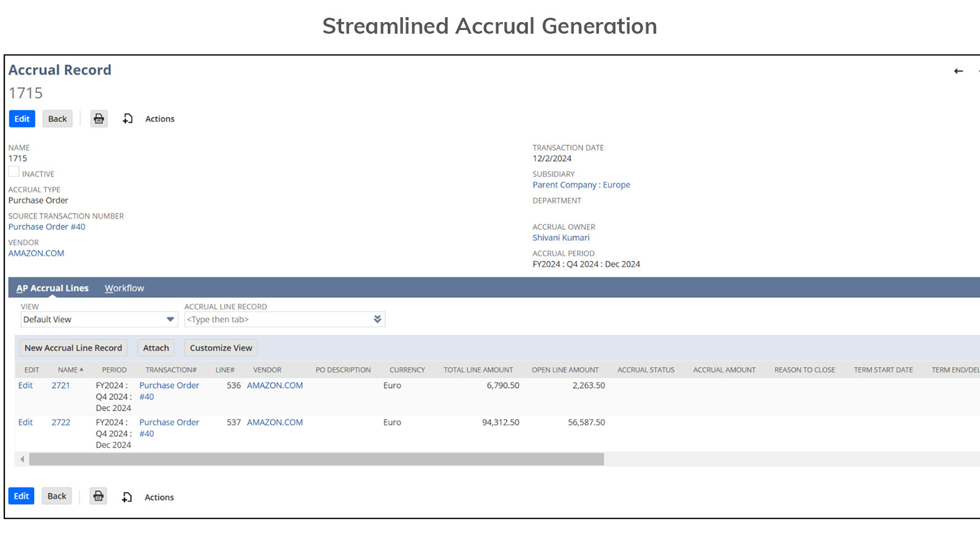Click the top new-note icon beside Actions
This screenshot has height=541, width=980.
[127, 119]
